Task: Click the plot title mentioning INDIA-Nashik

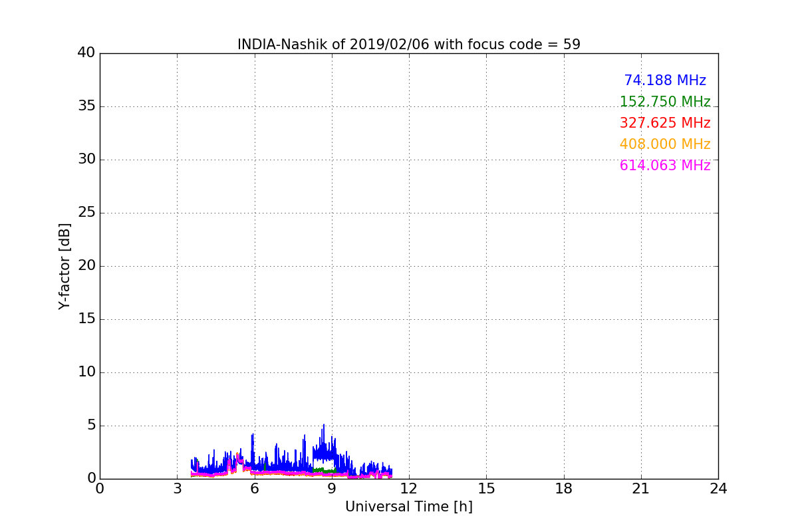Action: (409, 45)
